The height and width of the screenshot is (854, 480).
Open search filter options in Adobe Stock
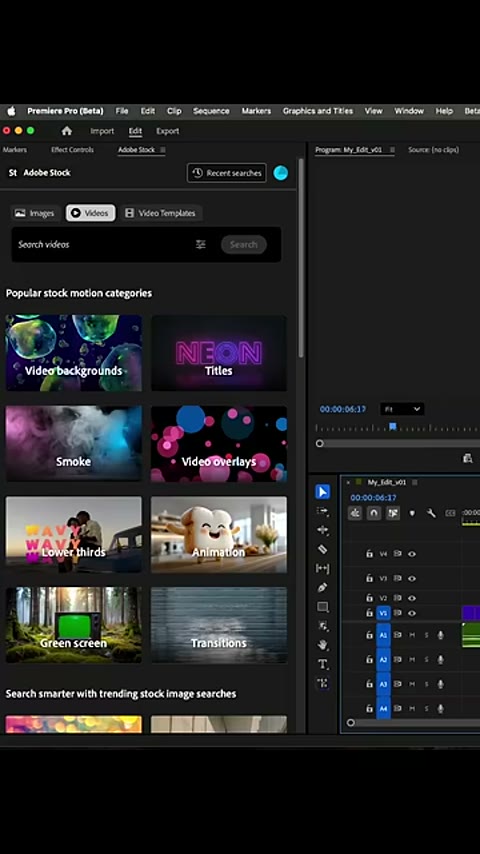point(200,245)
